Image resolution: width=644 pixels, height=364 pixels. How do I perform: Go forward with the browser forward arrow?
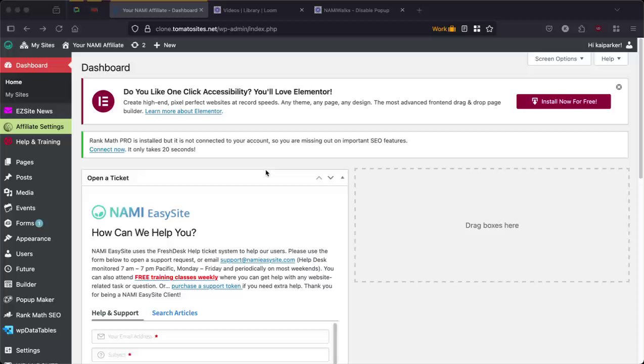43,29
